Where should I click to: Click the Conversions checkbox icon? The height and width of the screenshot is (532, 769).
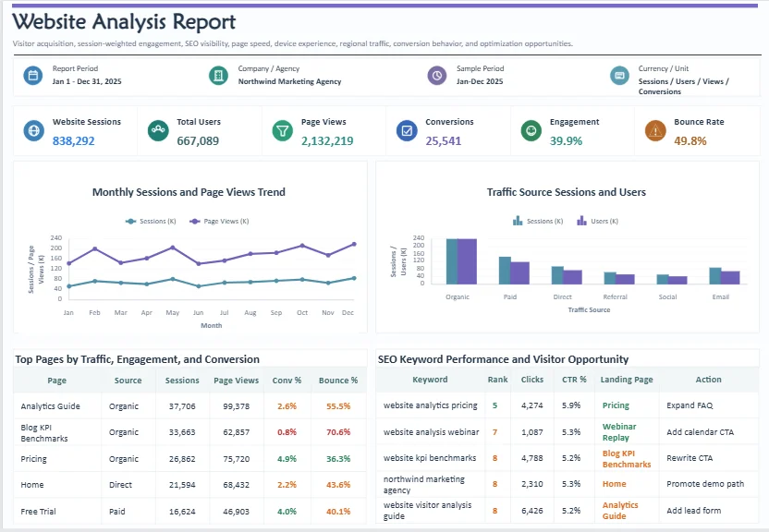coord(407,131)
